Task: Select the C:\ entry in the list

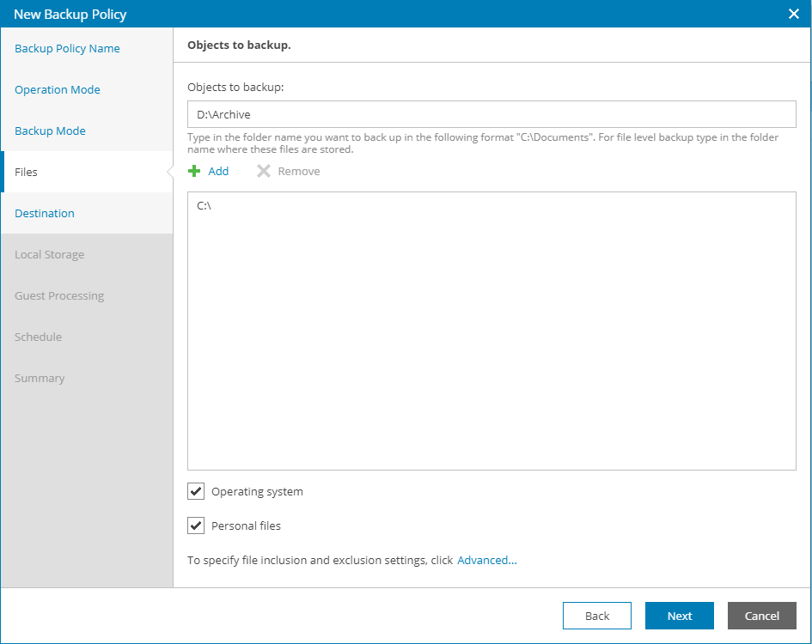Action: (205, 206)
